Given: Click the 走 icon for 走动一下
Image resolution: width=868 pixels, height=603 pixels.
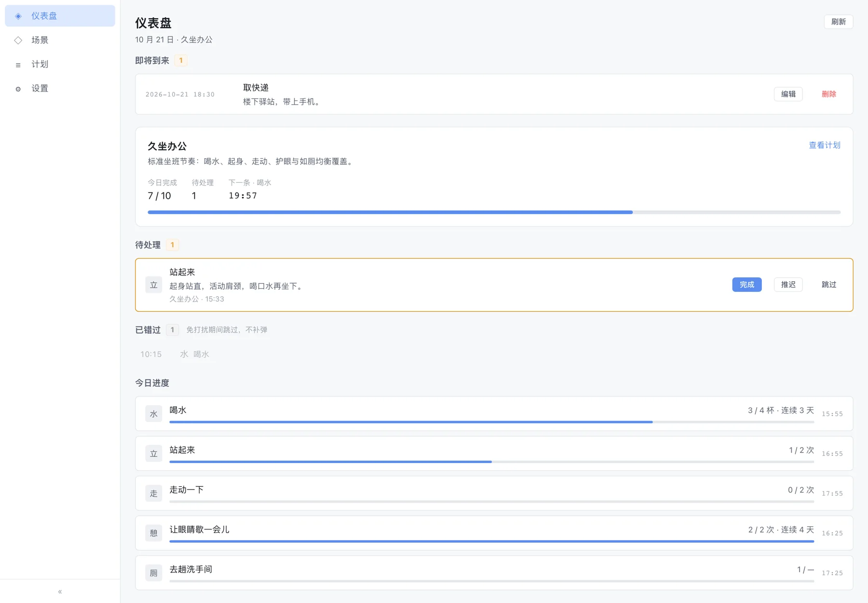Looking at the screenshot, I should (154, 493).
